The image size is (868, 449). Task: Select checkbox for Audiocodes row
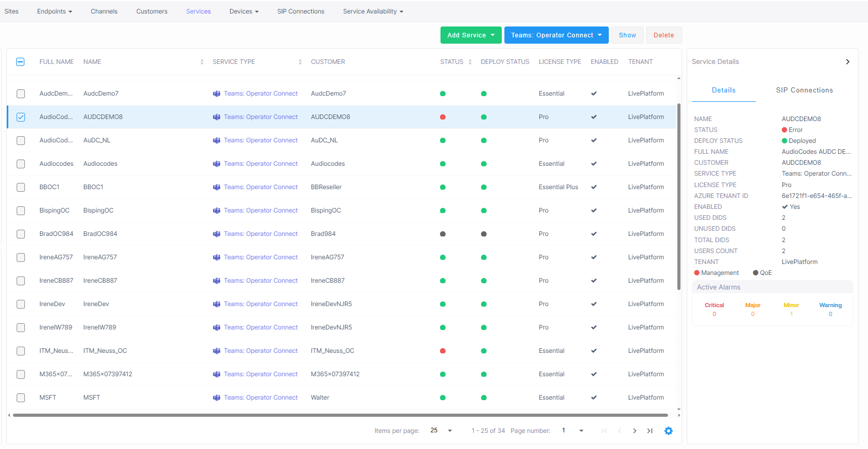[21, 164]
